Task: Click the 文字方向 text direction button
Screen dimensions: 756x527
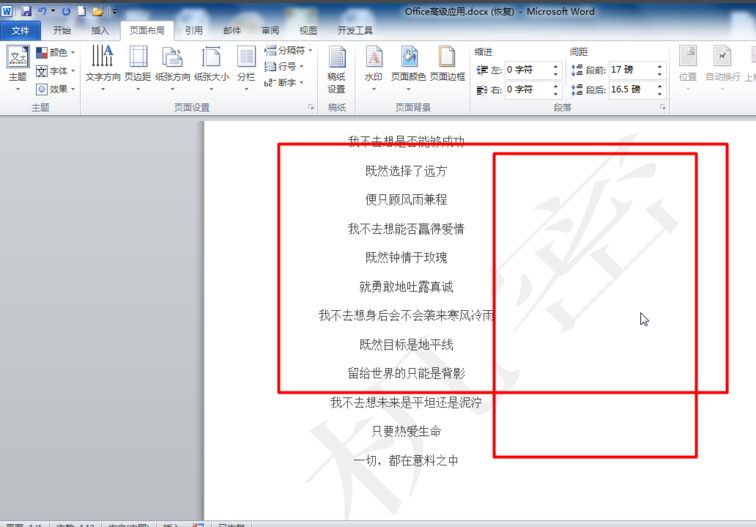Action: click(x=103, y=69)
